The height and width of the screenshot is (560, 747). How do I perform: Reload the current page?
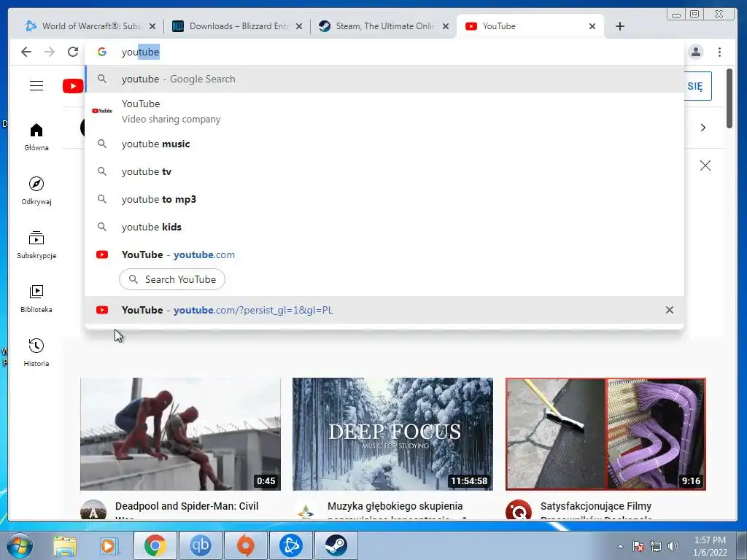pyautogui.click(x=73, y=52)
